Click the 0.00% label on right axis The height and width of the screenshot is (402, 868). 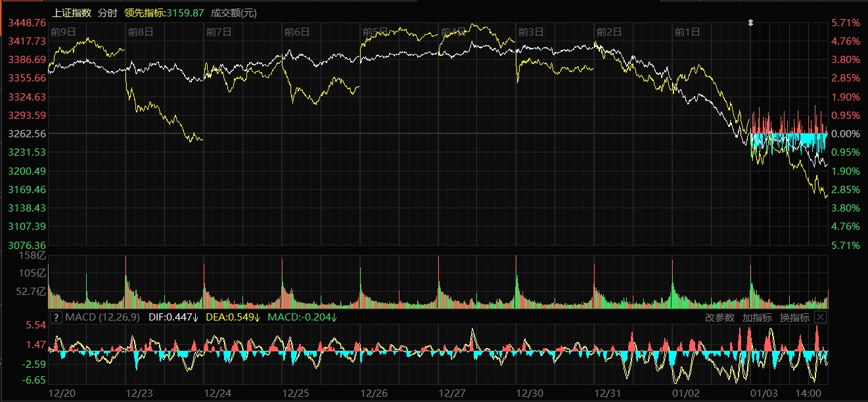click(x=846, y=133)
